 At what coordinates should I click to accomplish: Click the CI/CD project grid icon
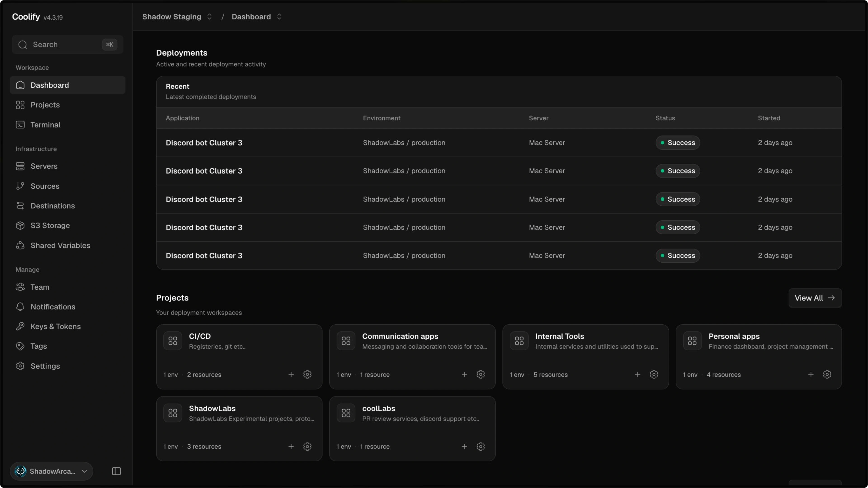pyautogui.click(x=173, y=341)
